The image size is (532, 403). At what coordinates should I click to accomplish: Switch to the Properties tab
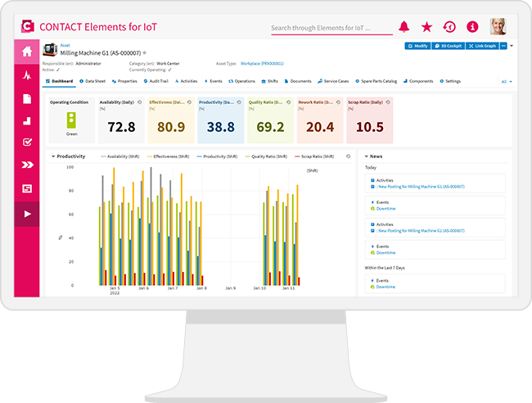click(124, 81)
